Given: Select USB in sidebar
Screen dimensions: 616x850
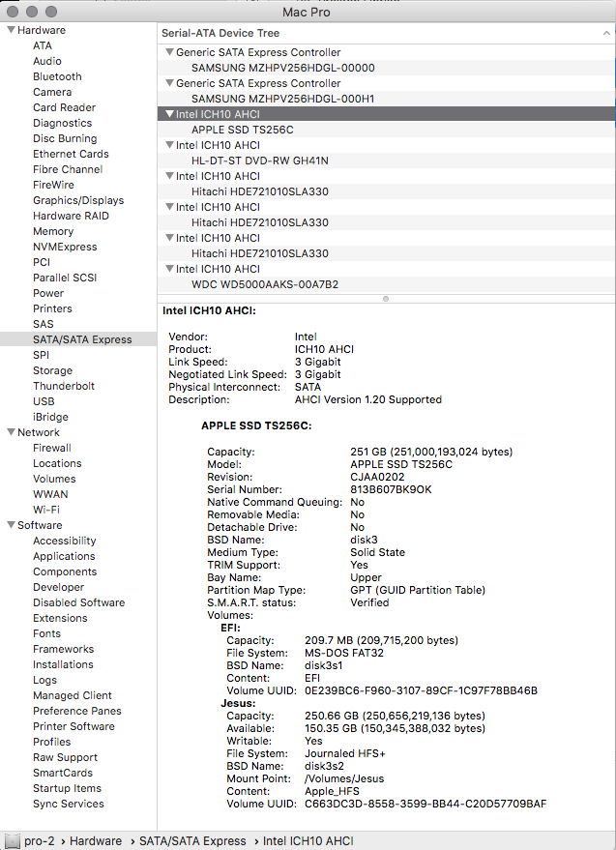Looking at the screenshot, I should coord(44,401).
